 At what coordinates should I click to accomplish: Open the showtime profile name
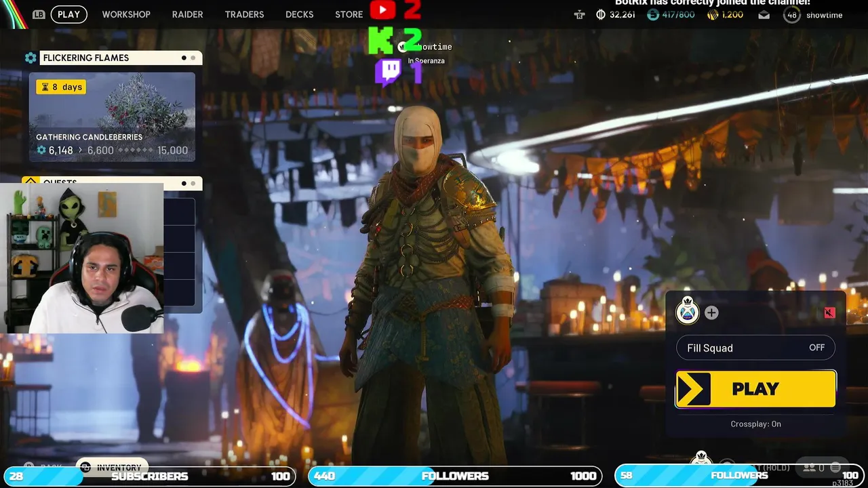coord(824,15)
